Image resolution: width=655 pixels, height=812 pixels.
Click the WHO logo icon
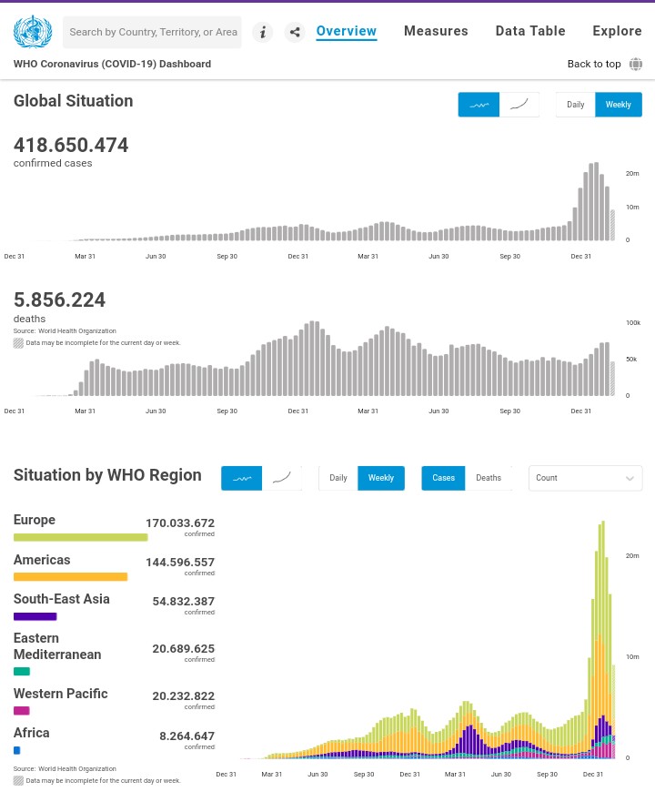point(33,32)
